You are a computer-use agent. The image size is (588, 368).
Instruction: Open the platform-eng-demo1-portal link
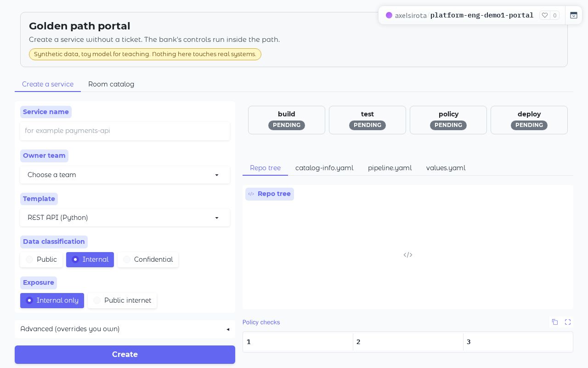coord(482,15)
